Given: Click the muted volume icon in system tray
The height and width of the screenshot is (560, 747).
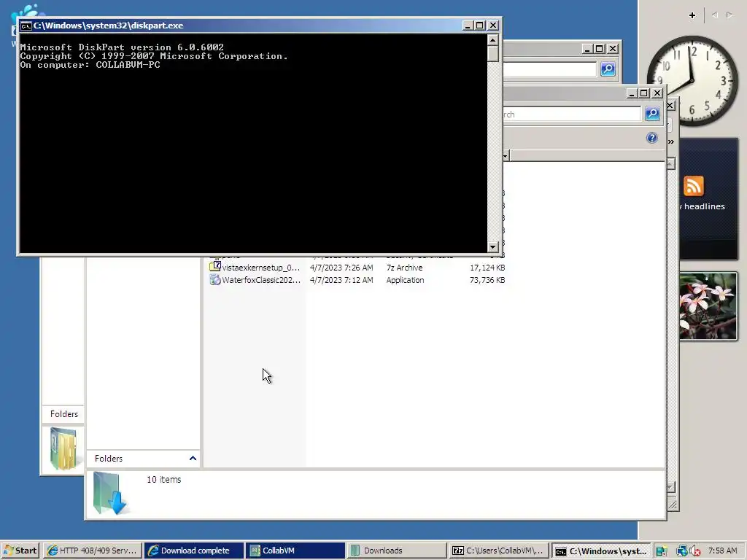Looking at the screenshot, I should [x=694, y=551].
